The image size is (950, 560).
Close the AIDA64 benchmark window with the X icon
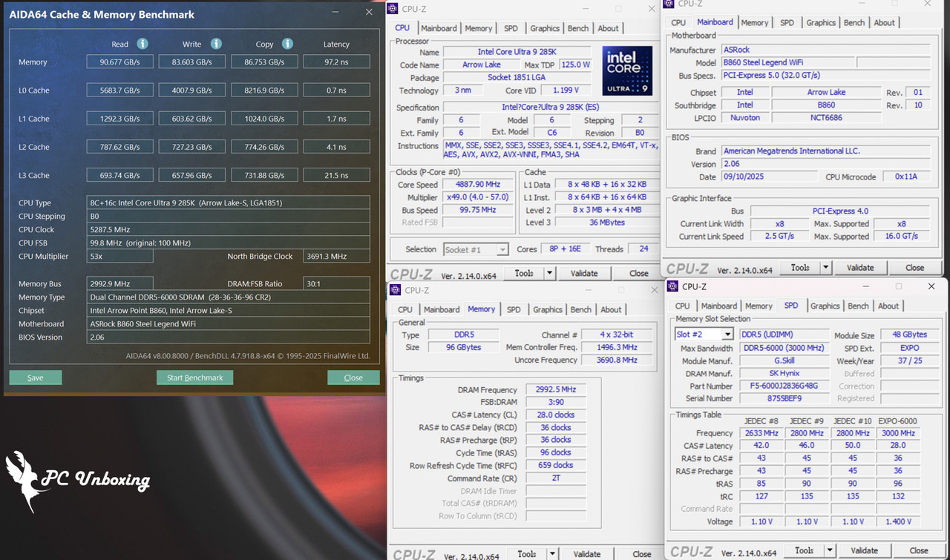click(369, 13)
